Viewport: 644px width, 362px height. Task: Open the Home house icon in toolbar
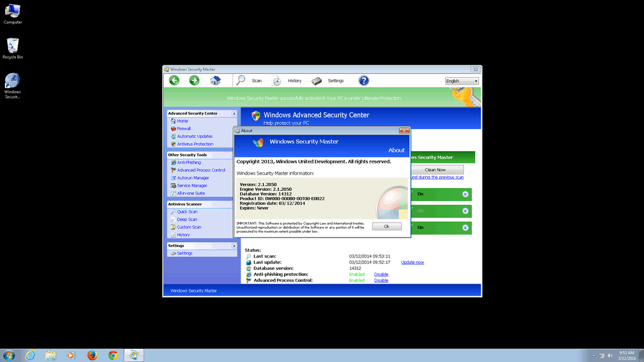pyautogui.click(x=215, y=80)
